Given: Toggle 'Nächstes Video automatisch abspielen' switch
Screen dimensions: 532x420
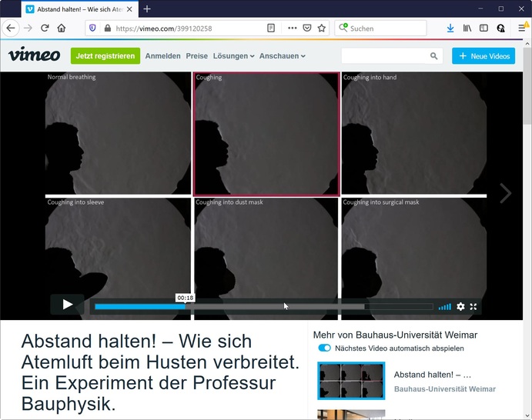Looking at the screenshot, I should (325, 348).
